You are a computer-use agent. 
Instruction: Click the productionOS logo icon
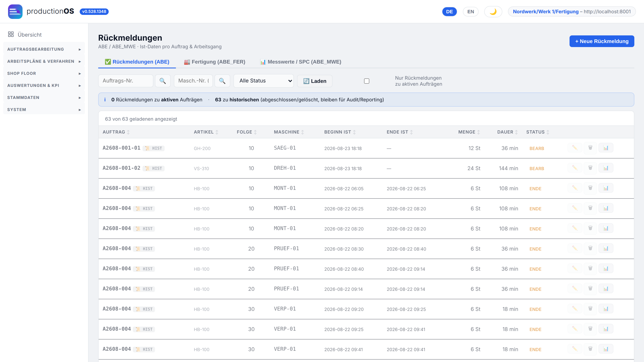click(x=15, y=11)
